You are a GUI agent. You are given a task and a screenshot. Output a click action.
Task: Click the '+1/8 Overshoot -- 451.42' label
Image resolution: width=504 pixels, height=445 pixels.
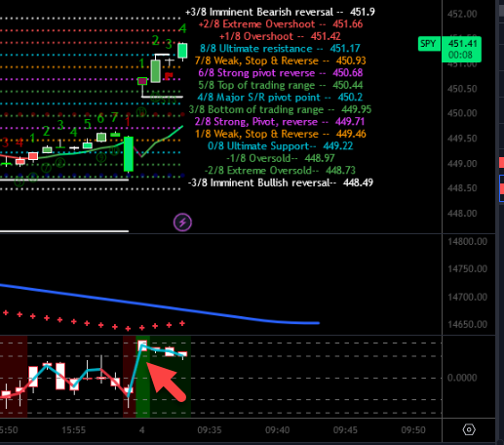point(280,36)
